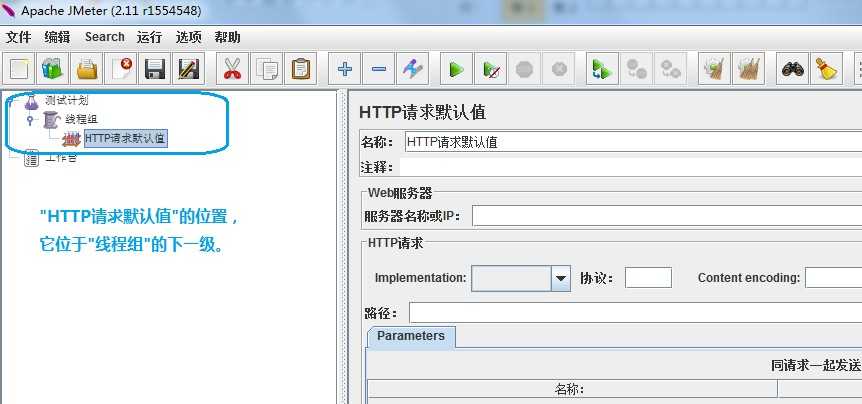This screenshot has width=862, height=404.
Task: Click the Save As icon
Action: [x=189, y=69]
